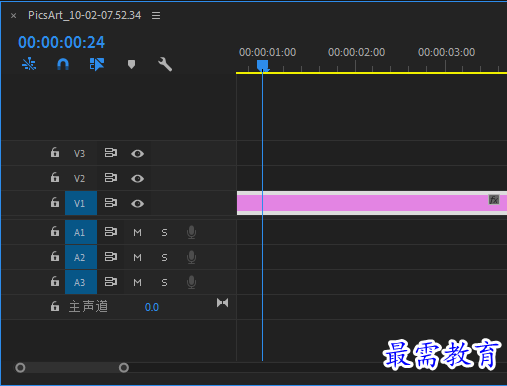Click the ruler at 00:00:02:00
The height and width of the screenshot is (386, 507).
coord(356,52)
